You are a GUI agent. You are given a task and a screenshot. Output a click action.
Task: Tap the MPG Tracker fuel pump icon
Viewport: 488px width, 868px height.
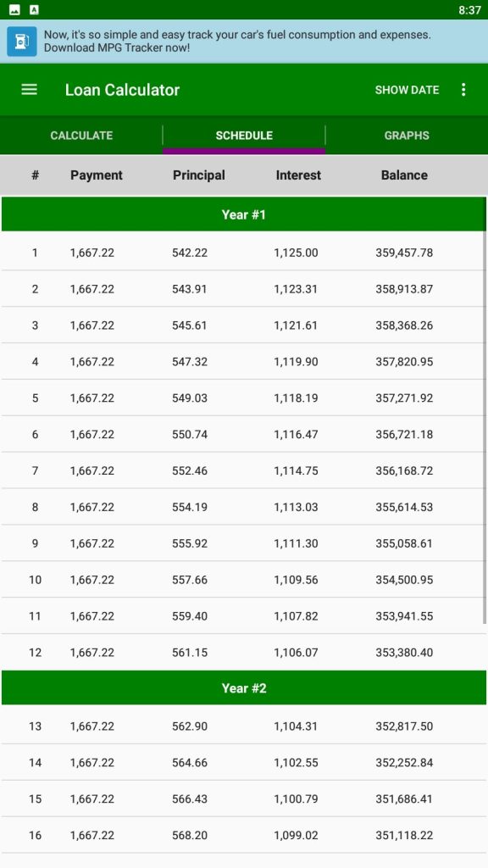point(22,42)
